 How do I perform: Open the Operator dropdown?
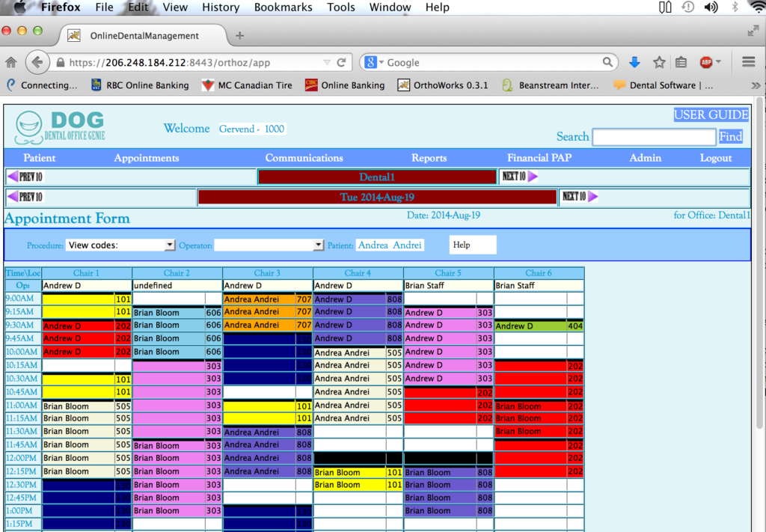pyautogui.click(x=269, y=245)
